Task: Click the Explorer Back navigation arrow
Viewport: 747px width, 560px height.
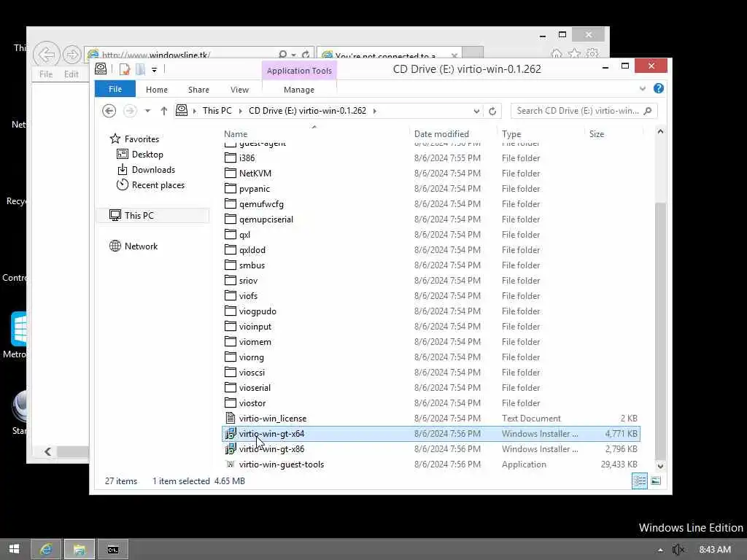Action: (x=109, y=111)
